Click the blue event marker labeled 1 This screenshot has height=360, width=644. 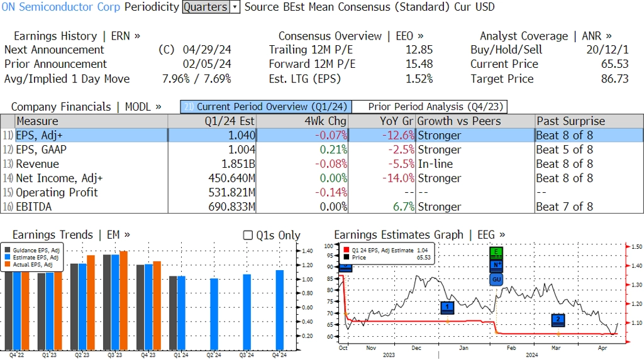[447, 308]
